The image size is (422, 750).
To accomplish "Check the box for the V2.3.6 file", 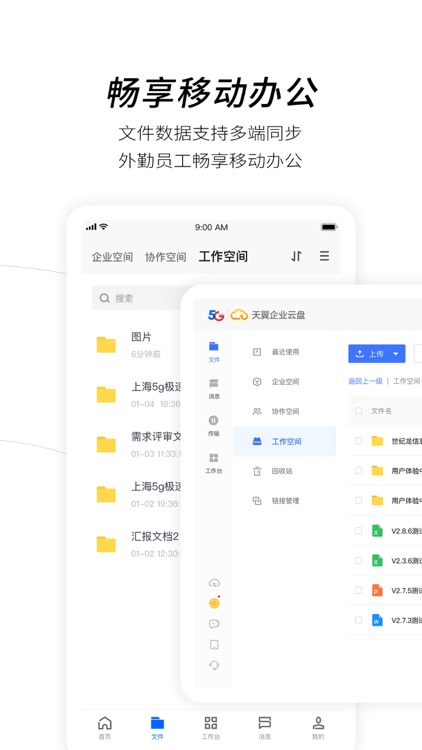I will pos(358,560).
